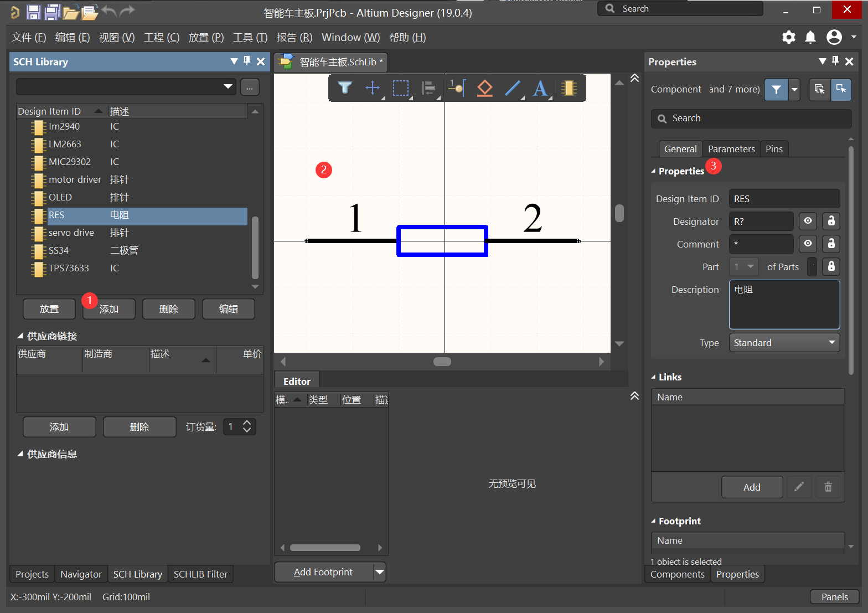Viewport: 868px width, 613px height.
Task: Click the Place Part component icon
Action: click(x=569, y=88)
